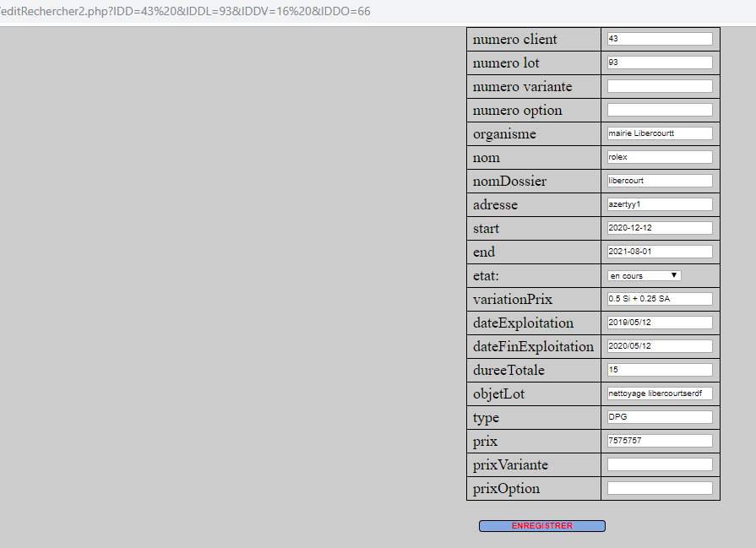Click the dateExploitation field showing 2019/05/12
The image size is (756, 548).
click(x=659, y=322)
